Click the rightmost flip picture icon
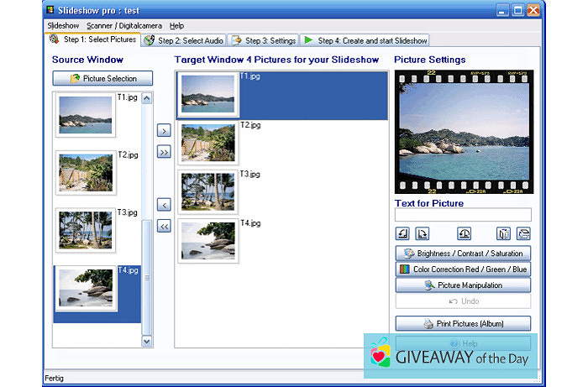 (523, 233)
